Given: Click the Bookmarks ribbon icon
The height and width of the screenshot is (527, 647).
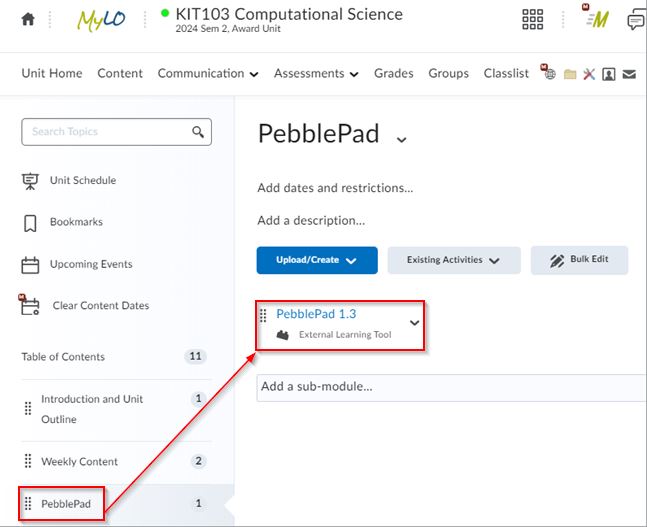Looking at the screenshot, I should tap(30, 223).
